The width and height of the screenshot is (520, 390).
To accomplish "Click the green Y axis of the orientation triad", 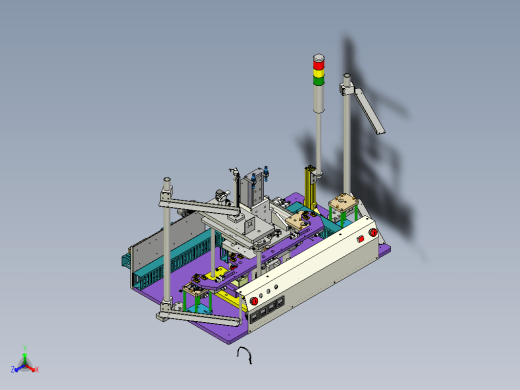I will (x=25, y=354).
